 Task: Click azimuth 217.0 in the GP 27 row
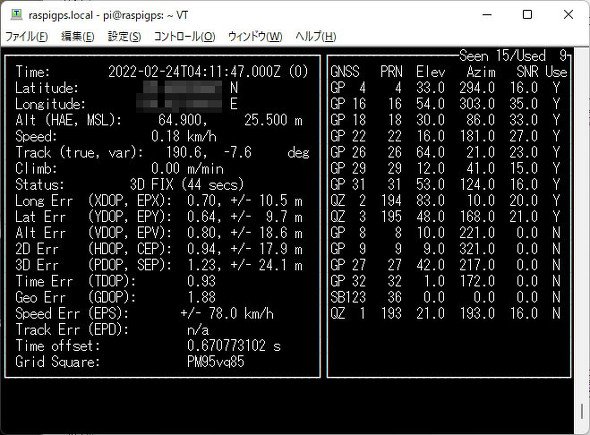[477, 265]
